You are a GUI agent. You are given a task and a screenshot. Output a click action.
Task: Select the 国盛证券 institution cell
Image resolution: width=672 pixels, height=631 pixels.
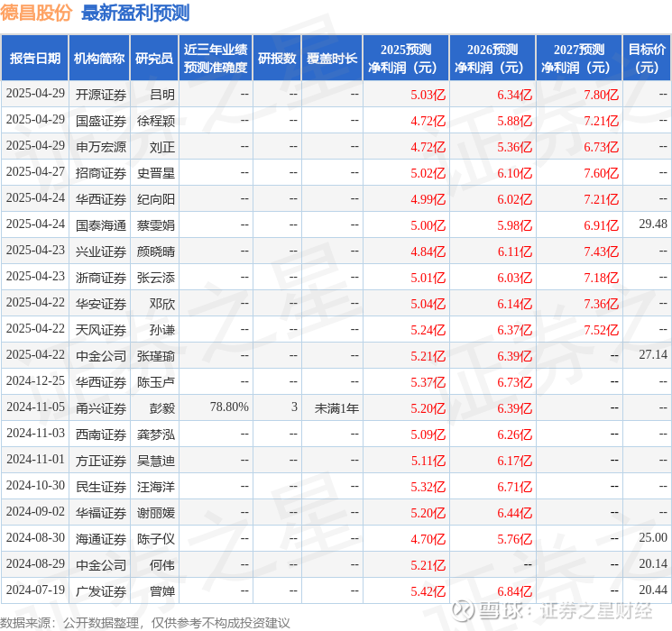pos(101,121)
